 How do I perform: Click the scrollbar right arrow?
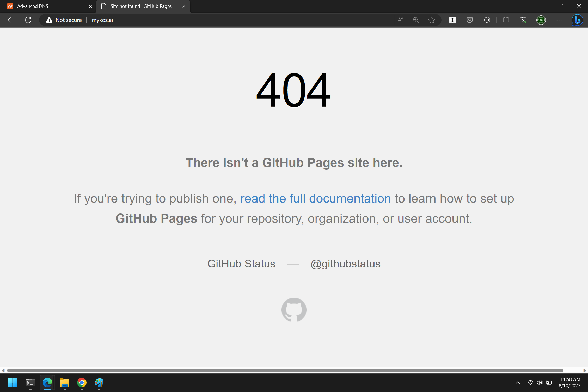coord(585,370)
